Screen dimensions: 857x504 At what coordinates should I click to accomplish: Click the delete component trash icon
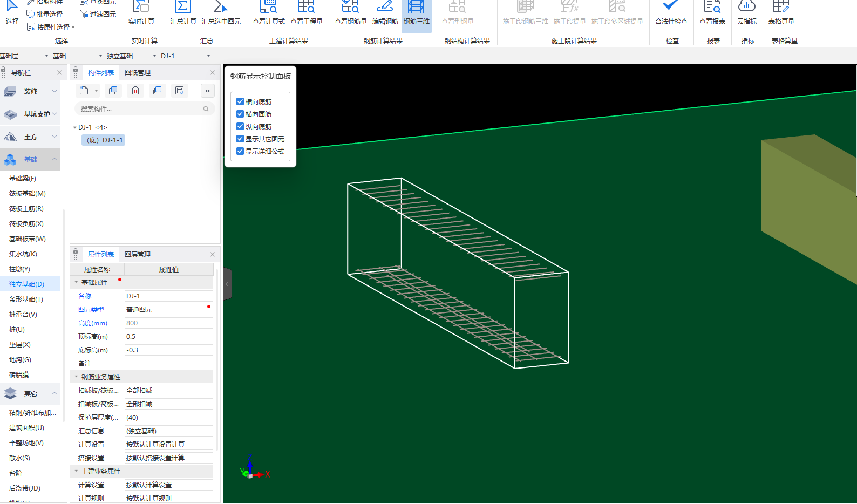click(135, 91)
